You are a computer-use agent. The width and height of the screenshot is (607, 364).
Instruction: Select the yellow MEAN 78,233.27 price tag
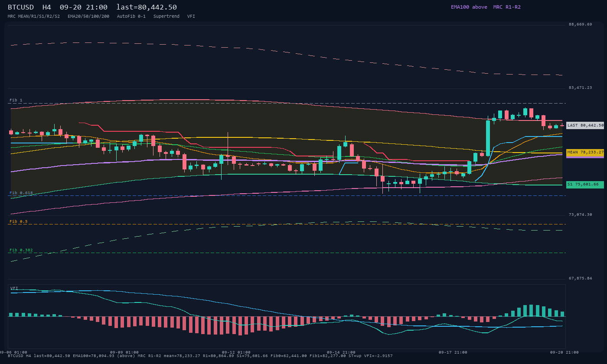point(585,153)
